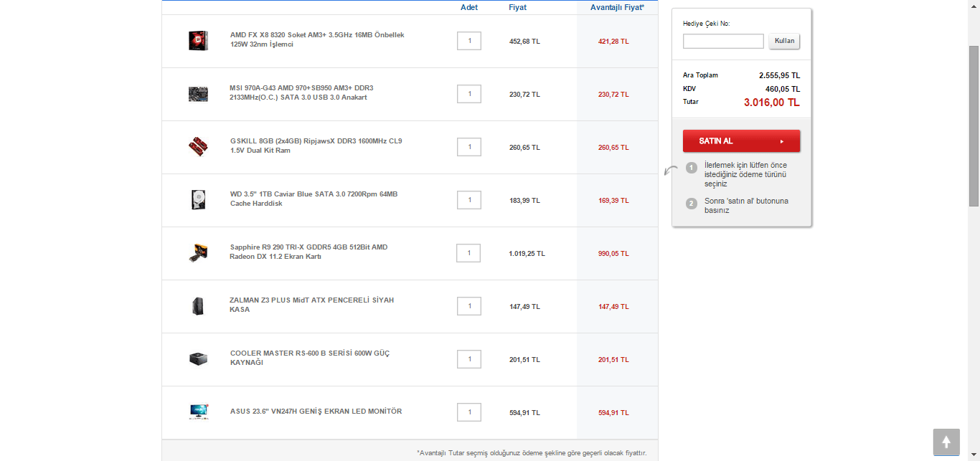Viewport: 980px width, 461px height.
Task: Open WD 1TB Caviar Blue Harddisk link
Action: (x=314, y=199)
